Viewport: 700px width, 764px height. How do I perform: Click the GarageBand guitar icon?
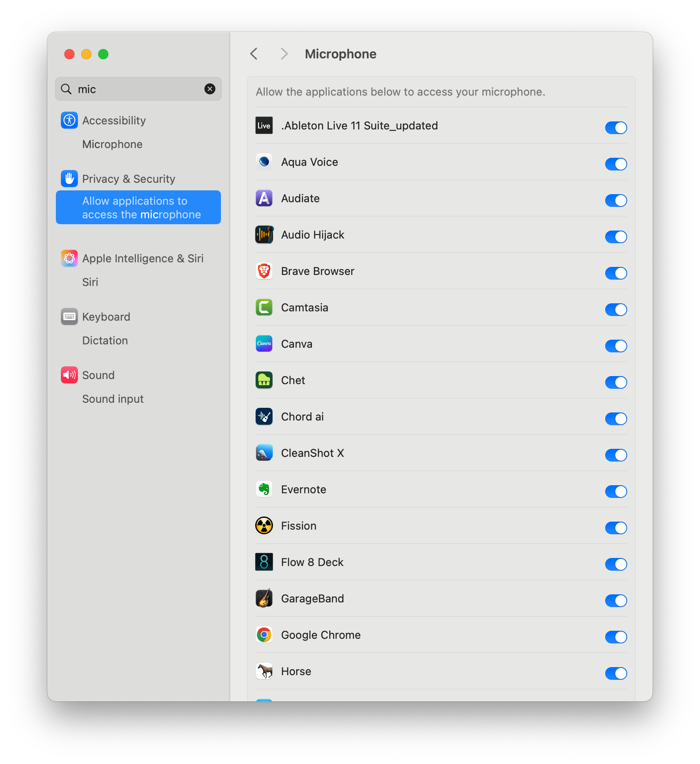[264, 599]
